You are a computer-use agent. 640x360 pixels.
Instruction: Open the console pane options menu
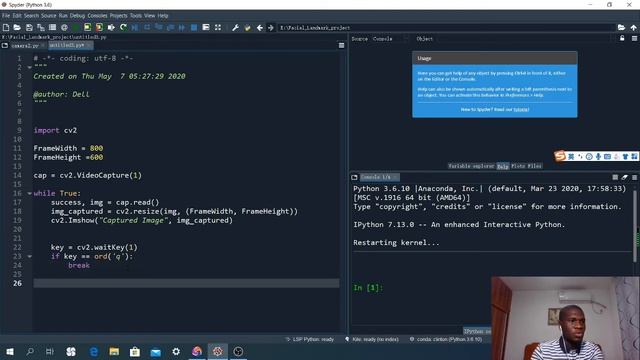(x=634, y=177)
